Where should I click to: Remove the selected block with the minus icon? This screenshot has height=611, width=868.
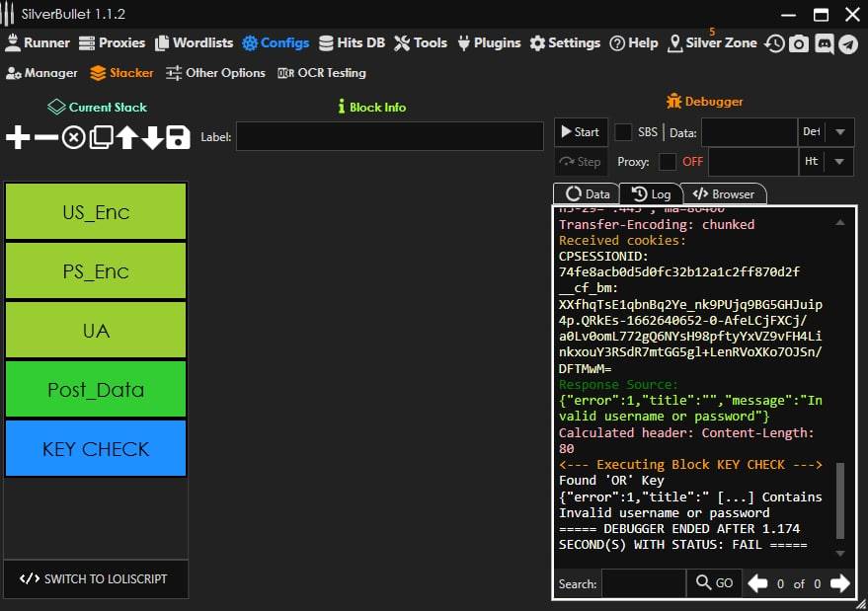[x=45, y=137]
